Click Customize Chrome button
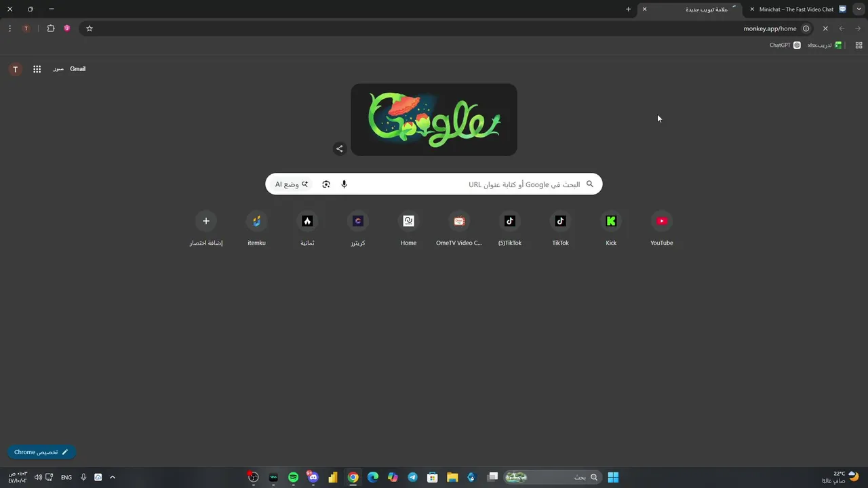Image resolution: width=868 pixels, height=488 pixels. click(x=41, y=452)
